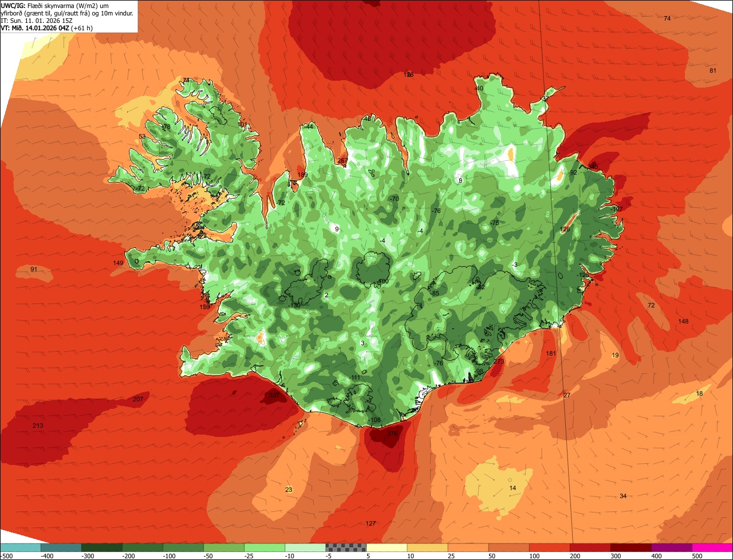Click the flux value -107 on the east coast
The width and height of the screenshot is (733, 560).
[616, 209]
